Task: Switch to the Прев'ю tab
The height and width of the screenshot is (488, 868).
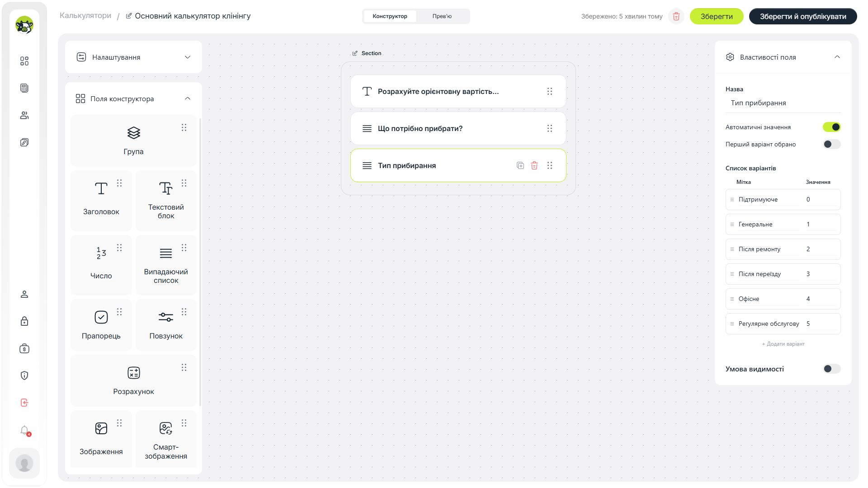Action: click(x=442, y=16)
